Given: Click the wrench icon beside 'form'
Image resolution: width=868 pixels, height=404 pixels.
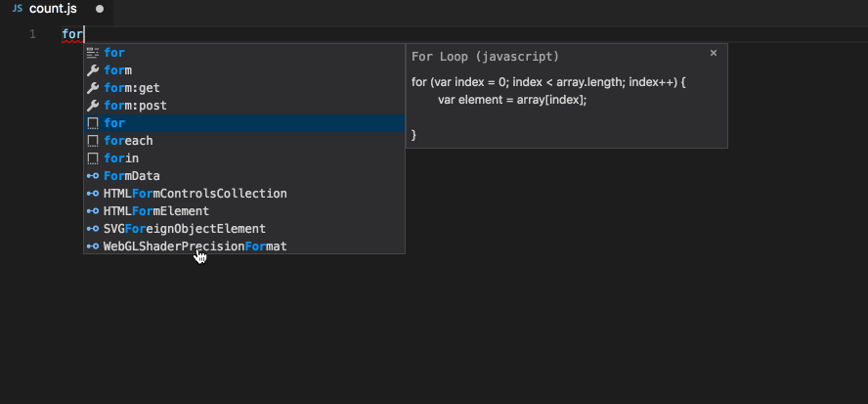Looking at the screenshot, I should 93,70.
